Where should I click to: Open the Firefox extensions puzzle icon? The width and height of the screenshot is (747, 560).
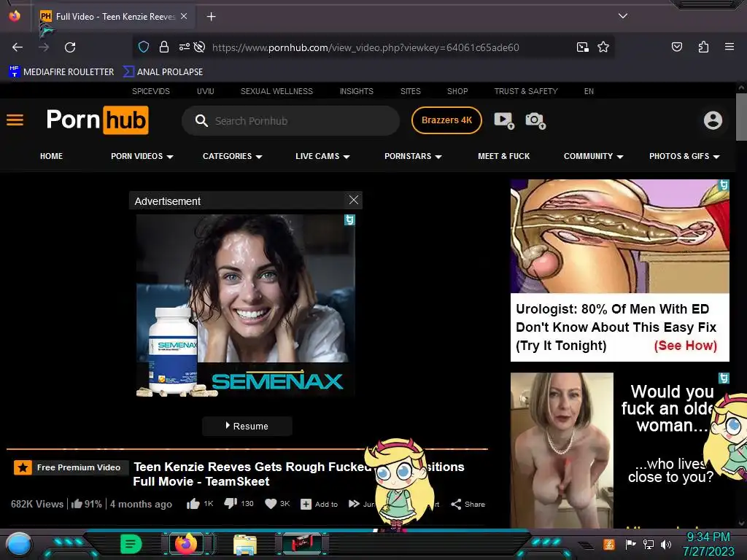click(x=703, y=47)
